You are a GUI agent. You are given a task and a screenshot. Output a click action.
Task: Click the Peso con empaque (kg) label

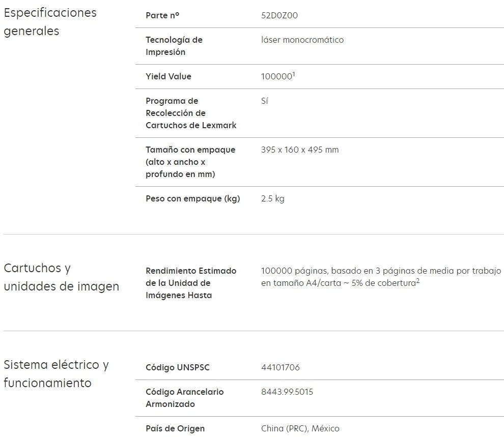click(192, 198)
